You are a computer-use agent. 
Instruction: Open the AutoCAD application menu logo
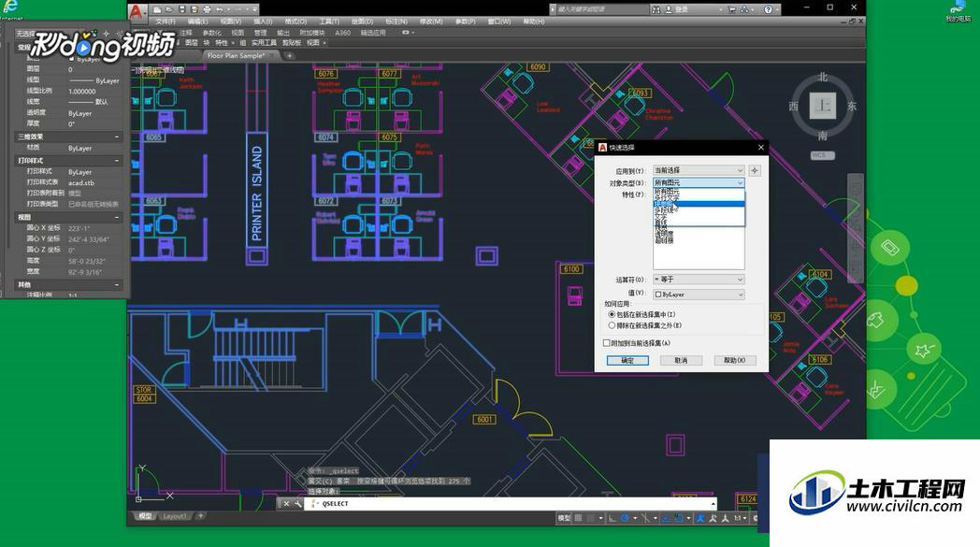[x=137, y=10]
